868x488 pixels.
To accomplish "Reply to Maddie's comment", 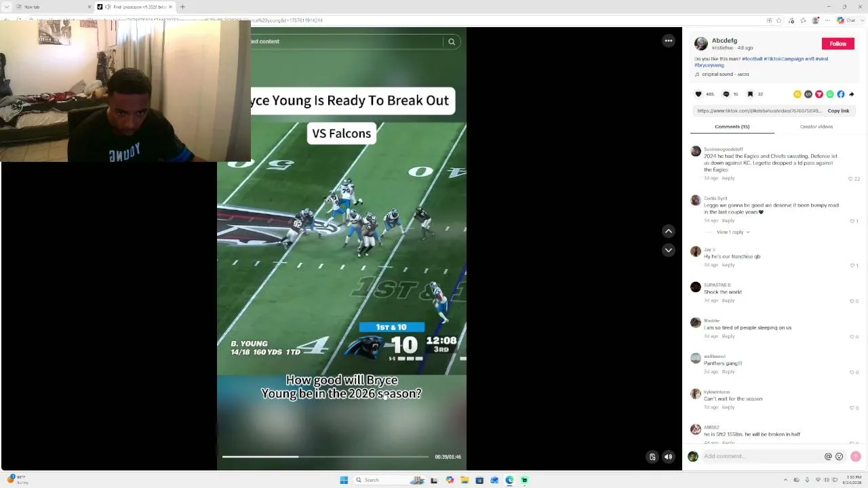I will 728,336.
